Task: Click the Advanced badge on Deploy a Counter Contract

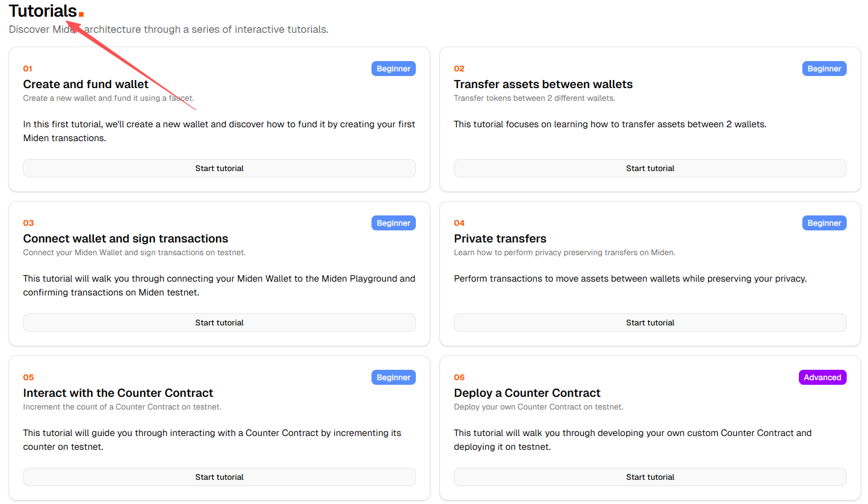Action: [x=822, y=377]
